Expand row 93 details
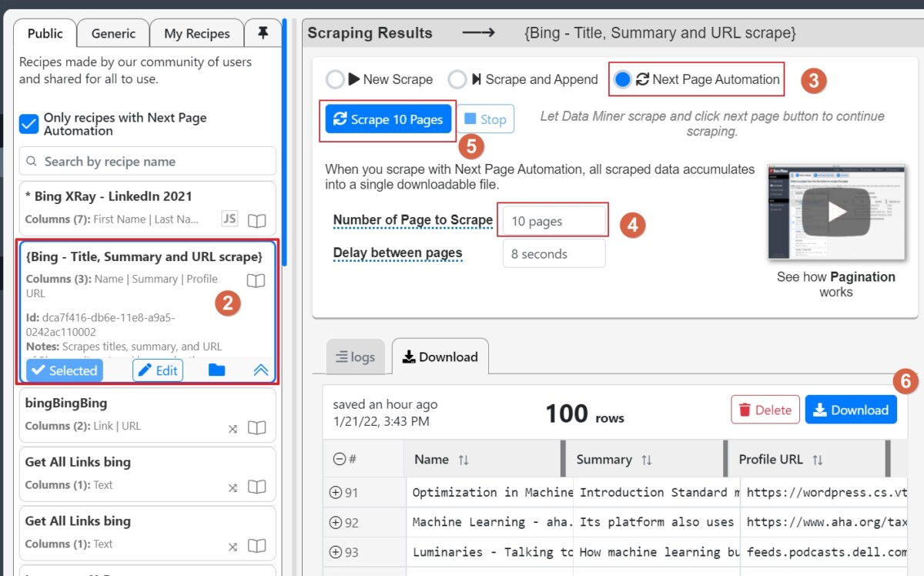Image resolution: width=924 pixels, height=576 pixels. (x=336, y=552)
